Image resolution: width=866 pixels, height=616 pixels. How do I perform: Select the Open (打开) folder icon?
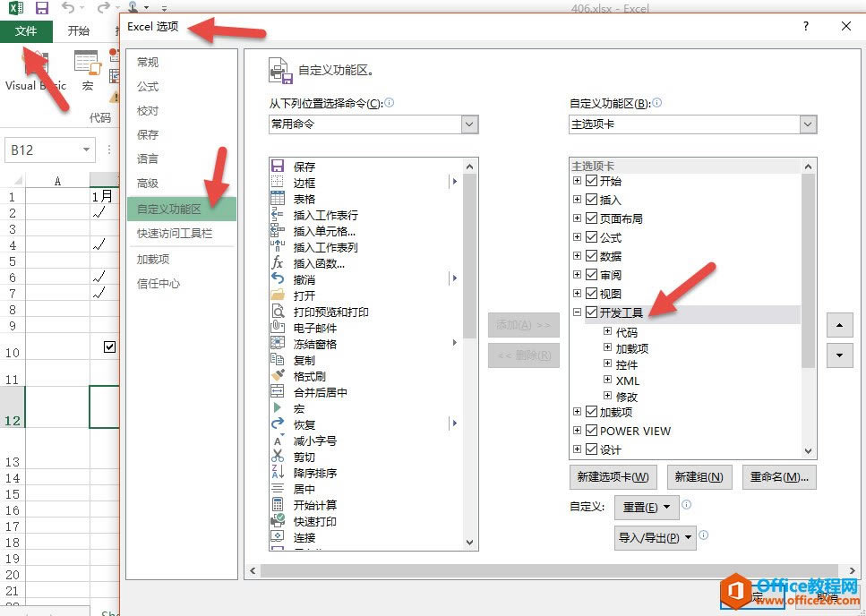click(278, 295)
